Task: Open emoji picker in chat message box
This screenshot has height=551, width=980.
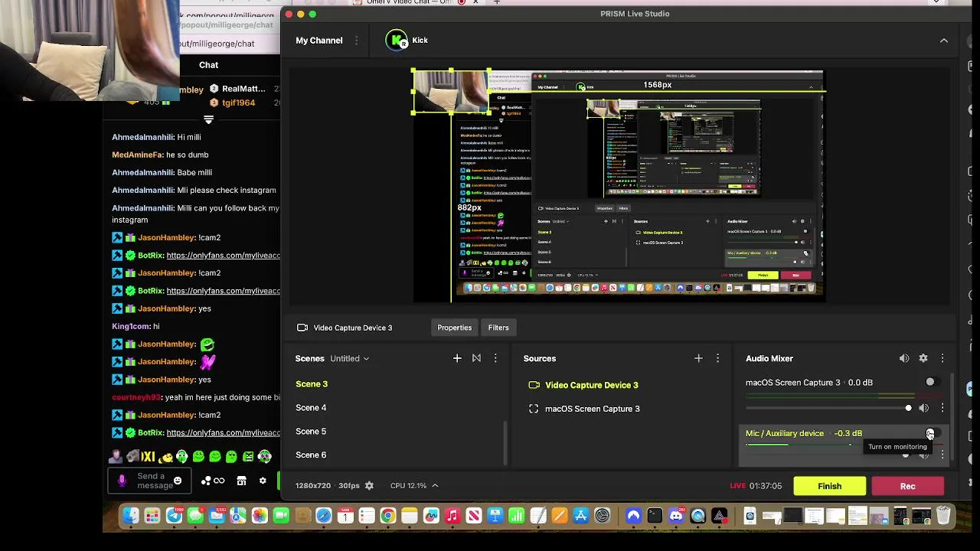Action: tap(178, 481)
